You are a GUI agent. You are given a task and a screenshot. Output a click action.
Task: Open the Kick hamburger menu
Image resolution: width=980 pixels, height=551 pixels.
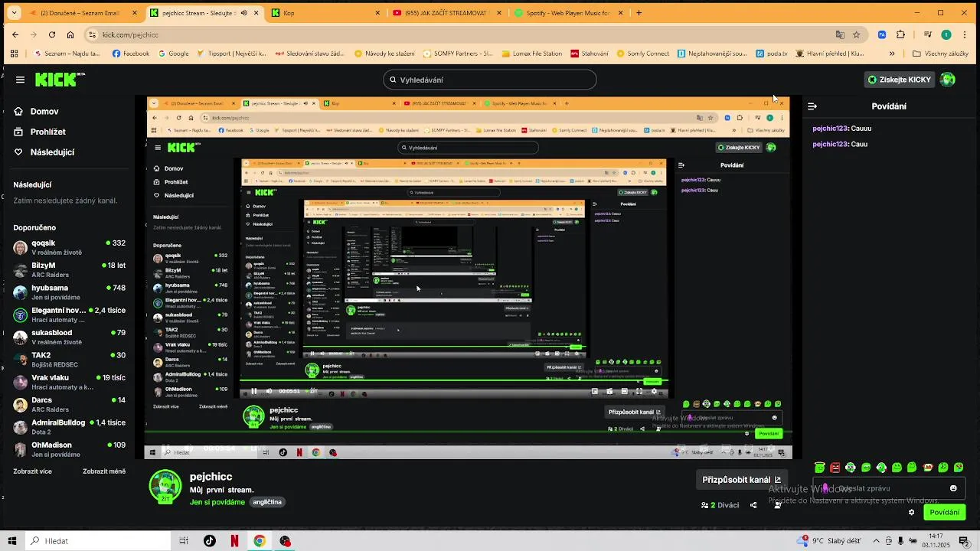[20, 80]
